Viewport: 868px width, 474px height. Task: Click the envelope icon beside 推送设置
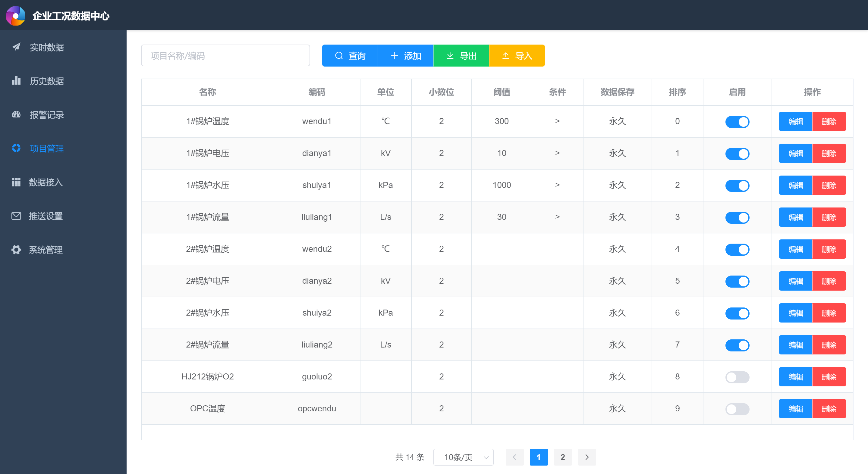pos(16,216)
